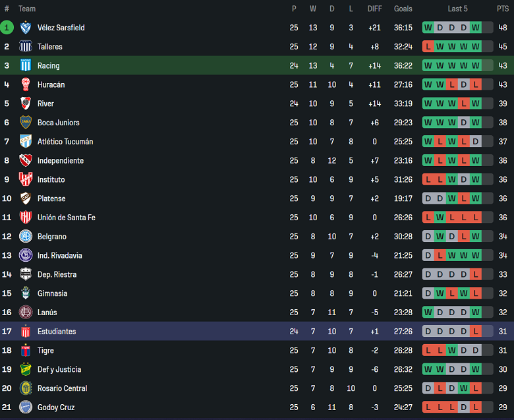Click the Godoy Cruz crest icon
The image size is (514, 420).
26,407
